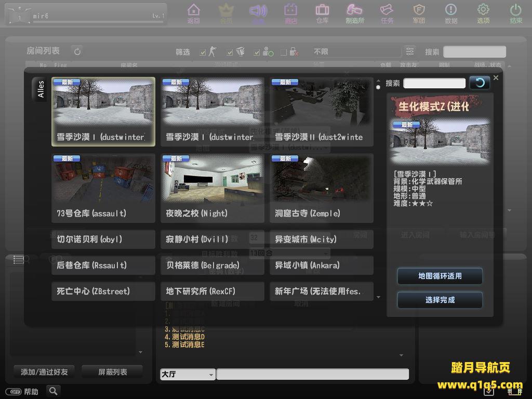Open the 军团 clan shield icon
Screen dimensions: 532x399
(x=419, y=13)
